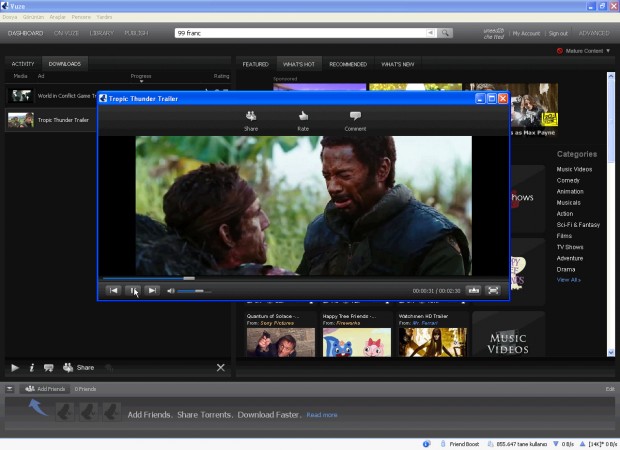Viewport: 620px width, 450px height.
Task: Switch to WHAT'S HOT tab
Action: pyautogui.click(x=299, y=64)
